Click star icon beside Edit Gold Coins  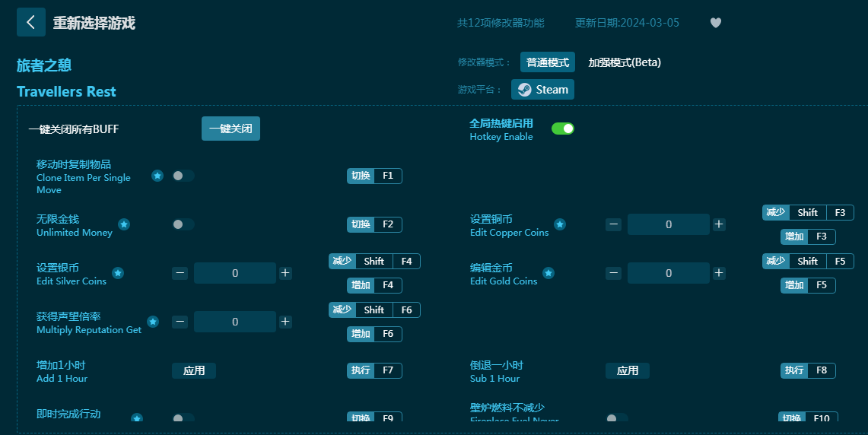(x=548, y=273)
